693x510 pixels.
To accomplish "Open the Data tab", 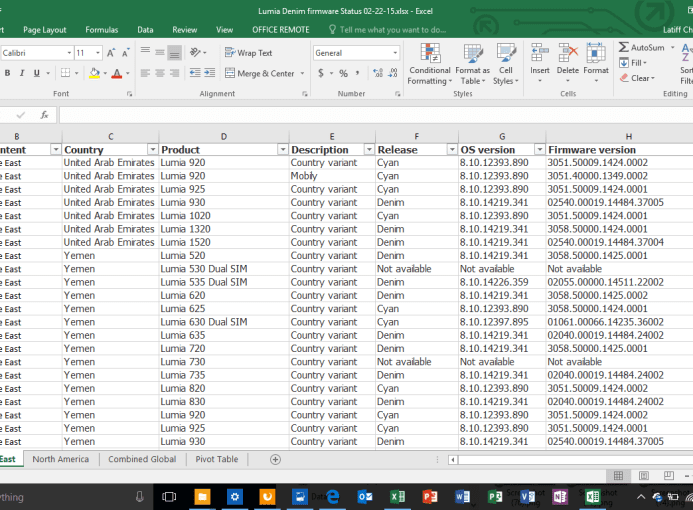I will (x=145, y=30).
